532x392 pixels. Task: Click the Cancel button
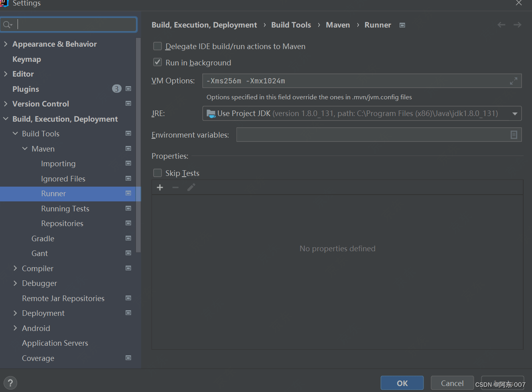[452, 383]
